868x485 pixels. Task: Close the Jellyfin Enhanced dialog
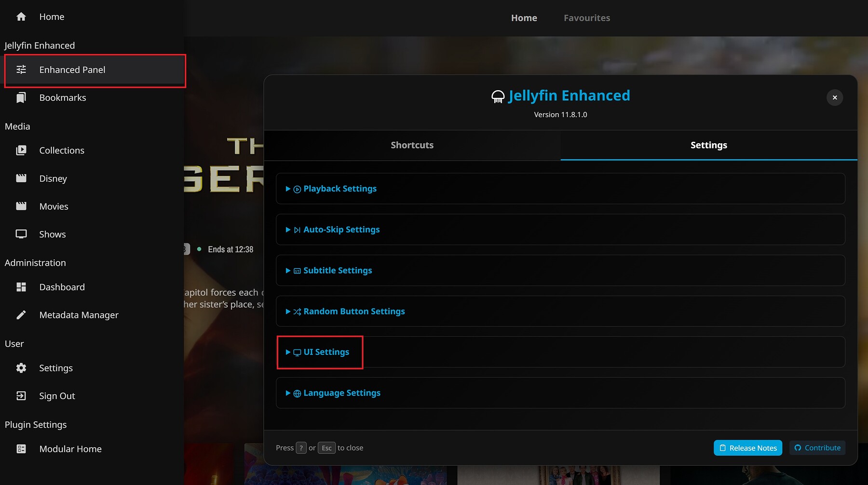click(835, 97)
